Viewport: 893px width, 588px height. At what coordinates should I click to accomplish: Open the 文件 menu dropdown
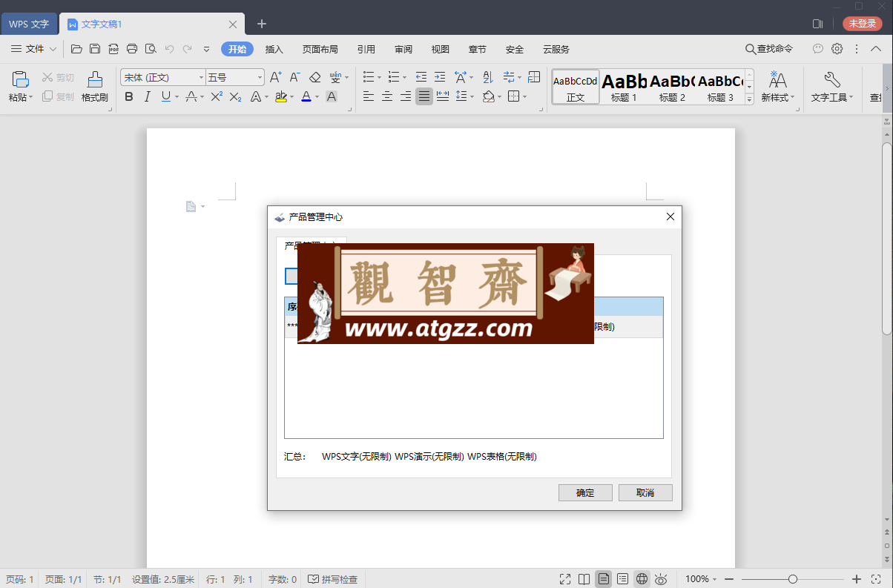33,49
